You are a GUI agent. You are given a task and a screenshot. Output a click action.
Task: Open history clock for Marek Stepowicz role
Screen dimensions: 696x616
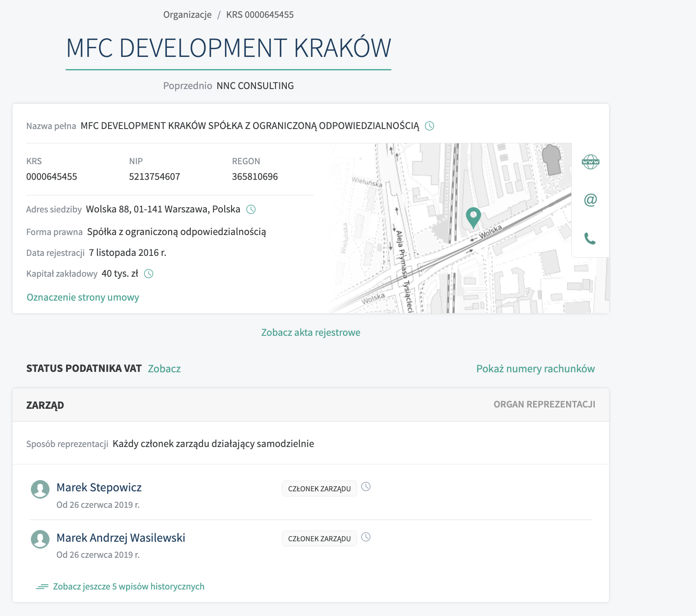point(366,487)
